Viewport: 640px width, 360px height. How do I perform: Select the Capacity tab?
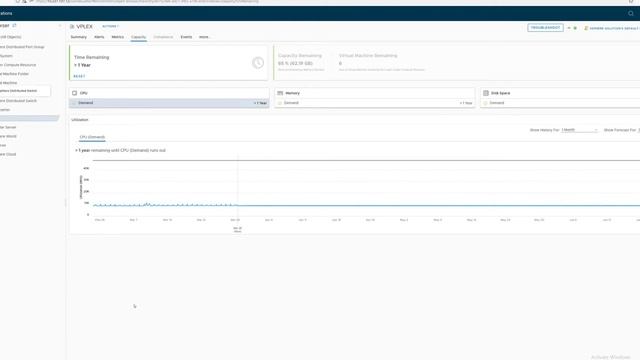click(138, 37)
